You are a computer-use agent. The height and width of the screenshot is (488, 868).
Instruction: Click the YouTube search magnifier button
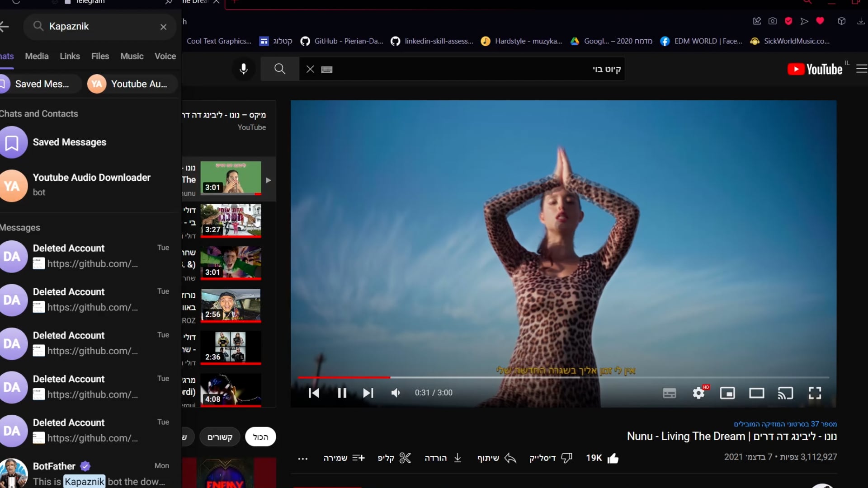point(280,69)
